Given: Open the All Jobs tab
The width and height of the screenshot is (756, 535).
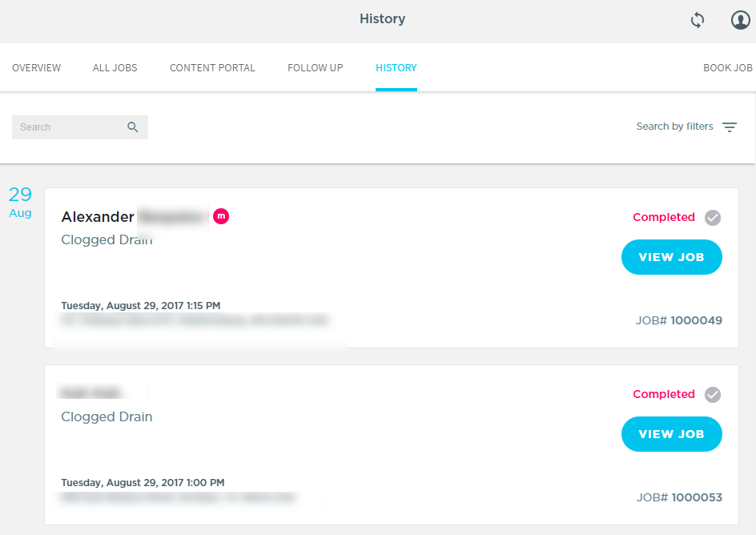Looking at the screenshot, I should (115, 68).
